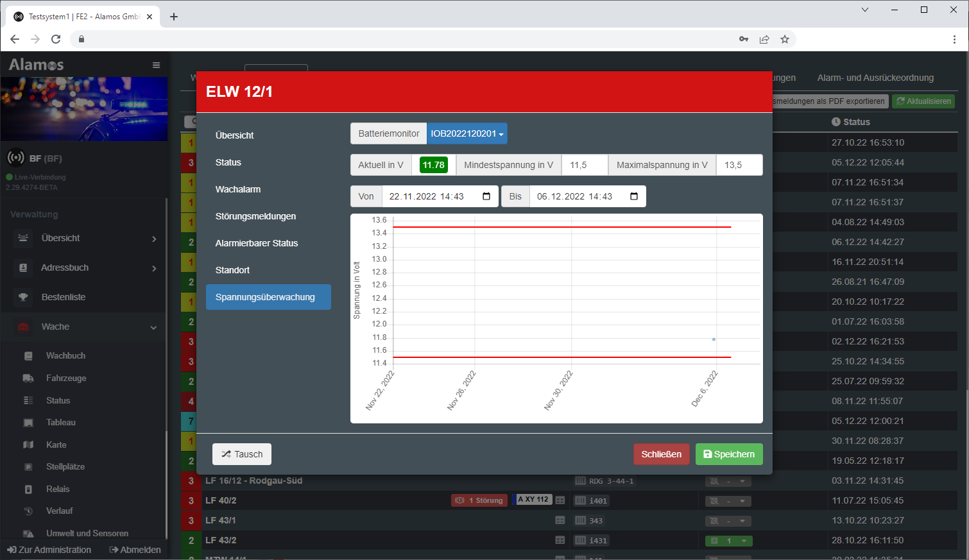Switch to the Störungsmeldungen tab

(255, 216)
